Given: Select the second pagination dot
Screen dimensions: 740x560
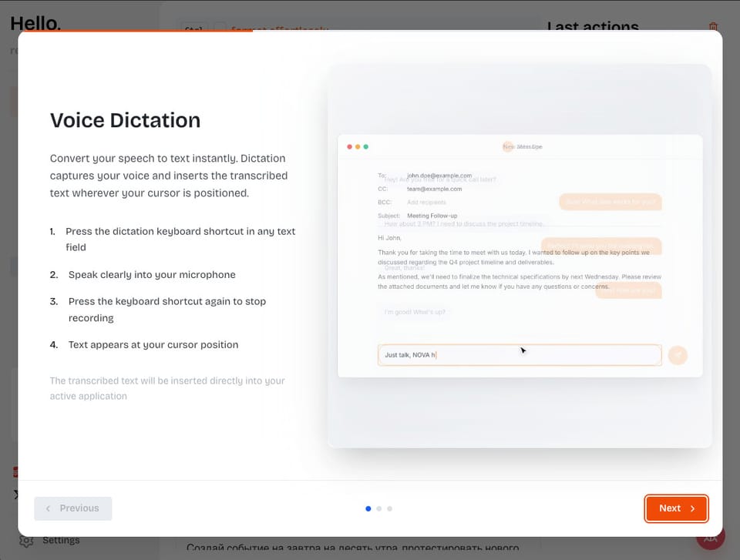Looking at the screenshot, I should coord(378,508).
